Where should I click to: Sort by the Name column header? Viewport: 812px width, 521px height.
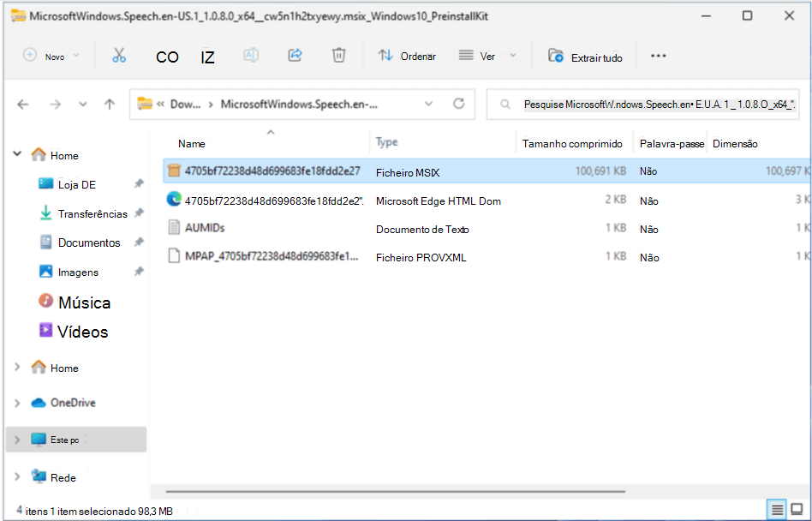click(192, 144)
